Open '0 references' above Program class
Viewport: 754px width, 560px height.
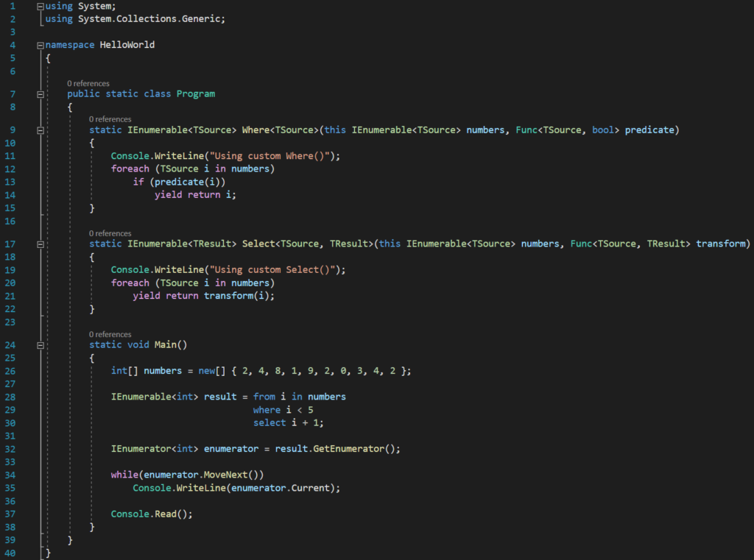click(88, 84)
